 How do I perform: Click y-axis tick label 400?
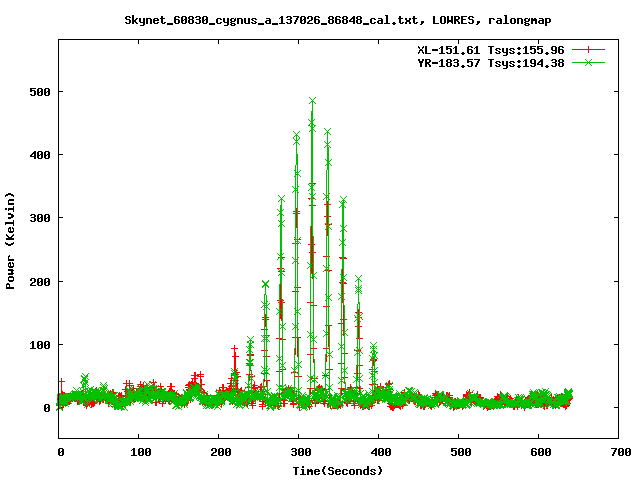(x=40, y=155)
